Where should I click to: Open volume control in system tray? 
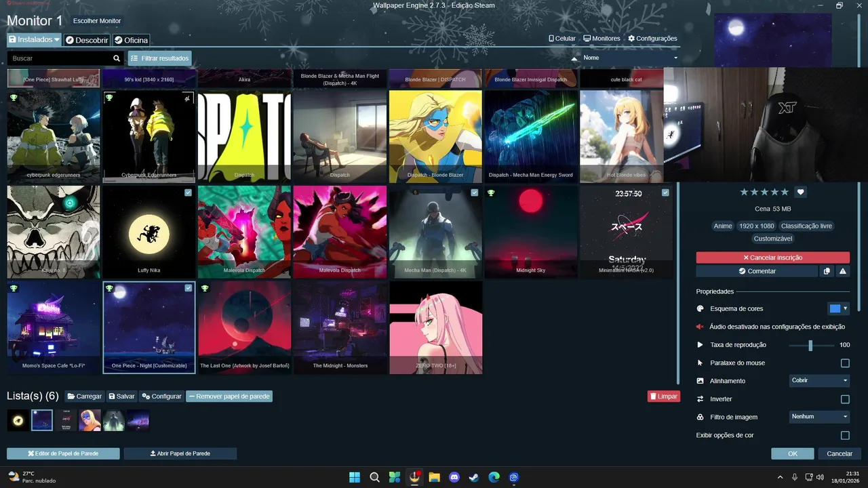[821, 477]
